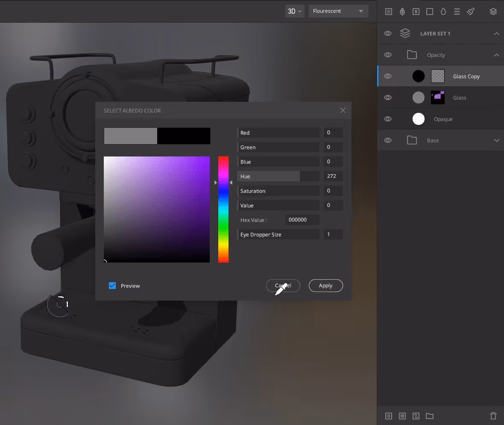Click the new folder icon at panel bottom
The height and width of the screenshot is (425, 504).
coord(430,416)
